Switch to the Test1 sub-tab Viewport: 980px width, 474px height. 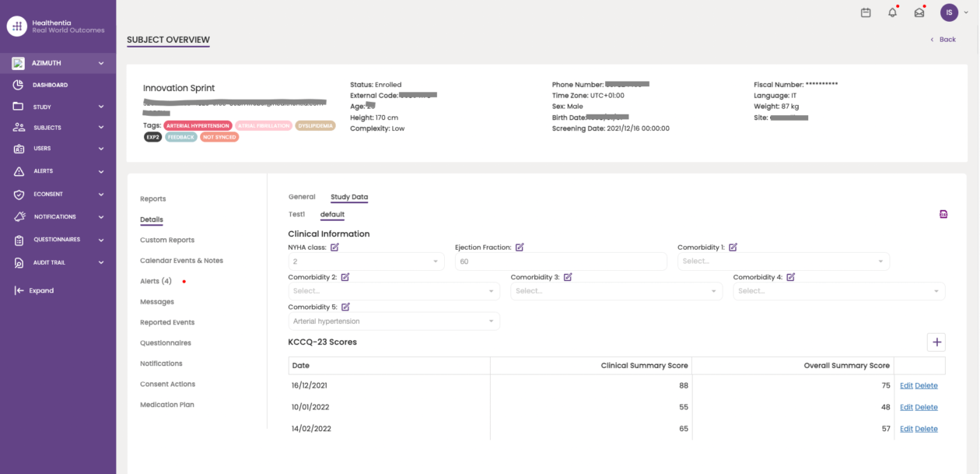296,214
